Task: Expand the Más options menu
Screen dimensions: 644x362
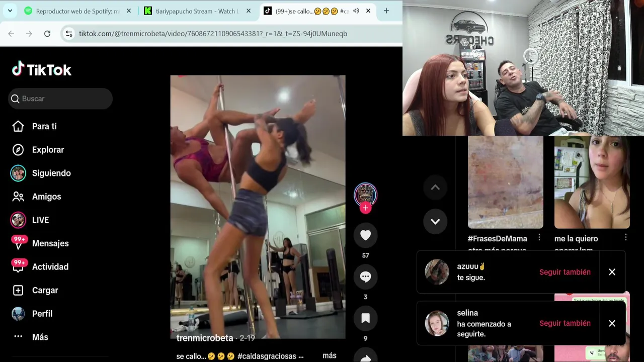Action: (40, 337)
